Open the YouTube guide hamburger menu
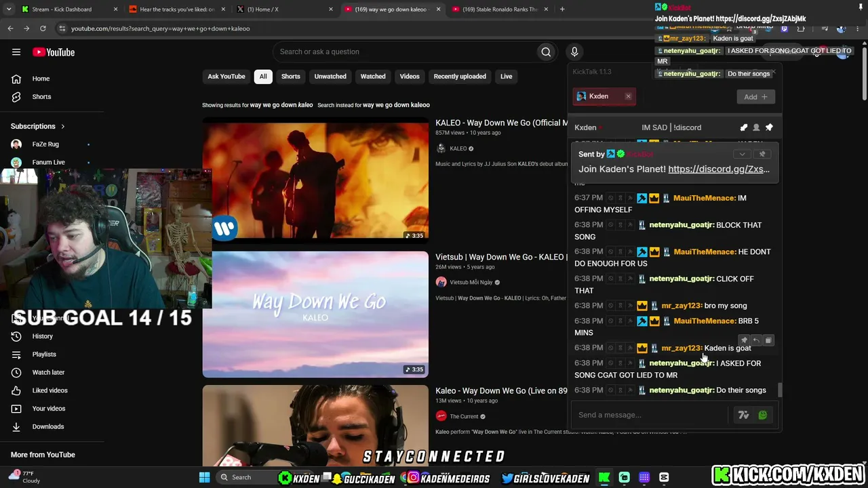 coord(16,52)
